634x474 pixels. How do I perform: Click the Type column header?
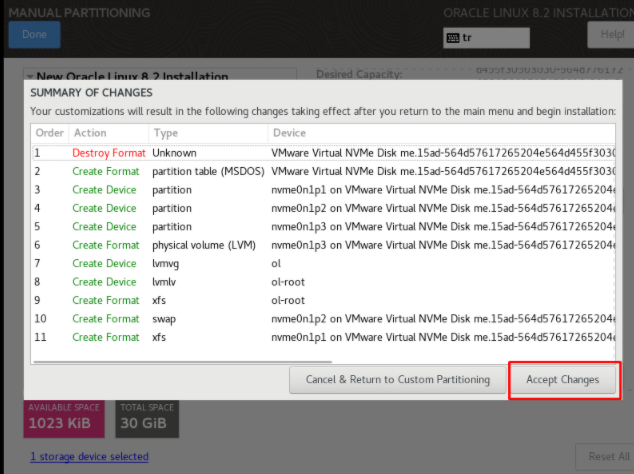[208, 133]
